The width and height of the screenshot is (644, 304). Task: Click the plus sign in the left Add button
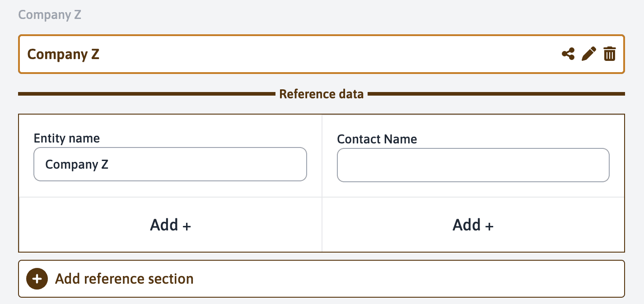click(187, 226)
